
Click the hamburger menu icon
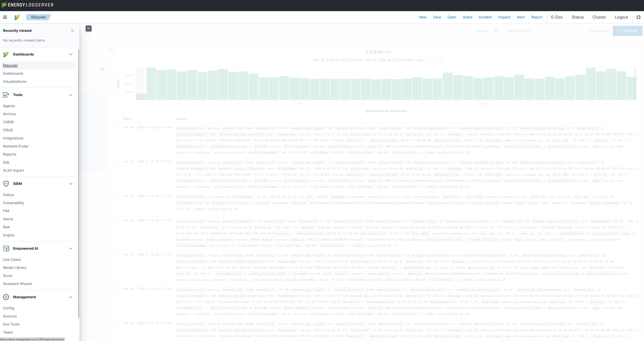click(5, 17)
